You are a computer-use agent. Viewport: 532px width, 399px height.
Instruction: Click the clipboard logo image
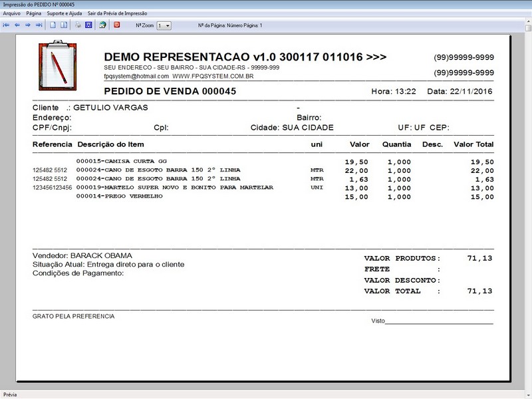(58, 65)
